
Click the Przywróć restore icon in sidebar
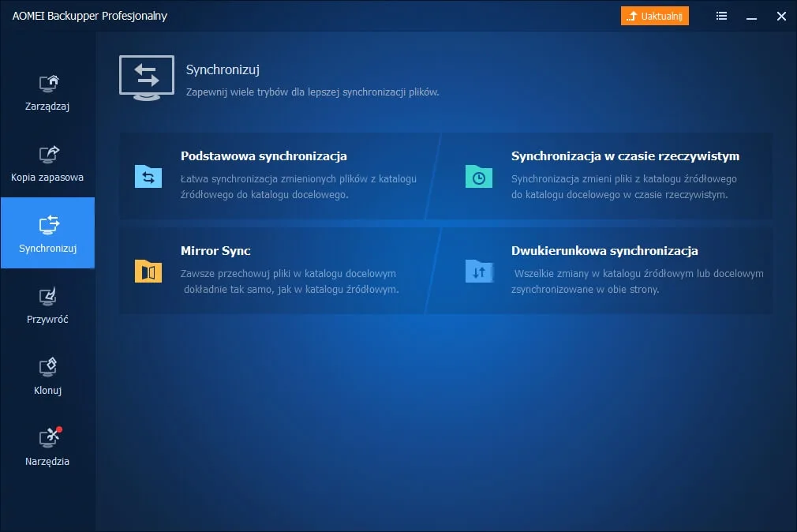[x=48, y=296]
